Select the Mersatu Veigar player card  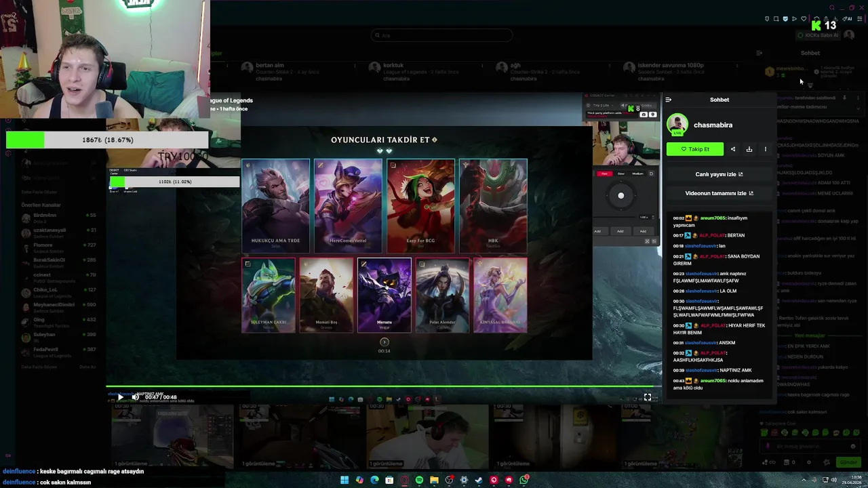click(x=384, y=296)
